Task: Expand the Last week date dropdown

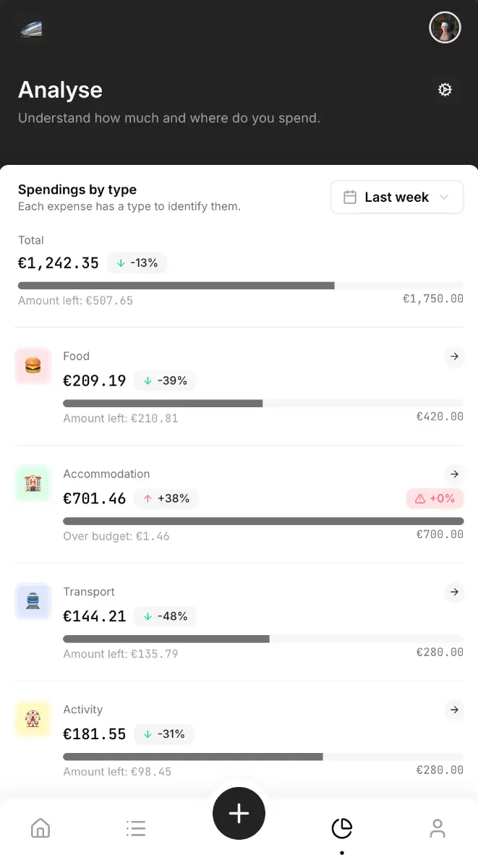Action: coord(396,197)
